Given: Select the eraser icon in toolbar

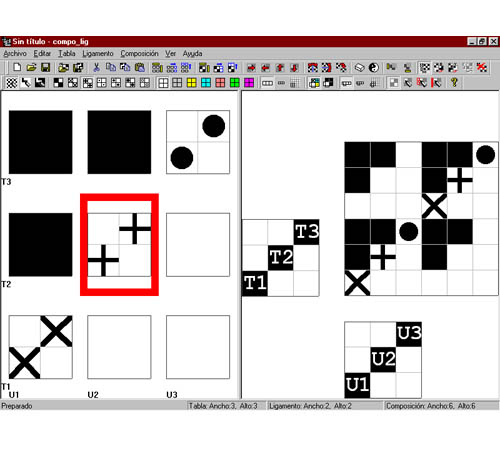Looking at the screenshot, I should (x=360, y=68).
